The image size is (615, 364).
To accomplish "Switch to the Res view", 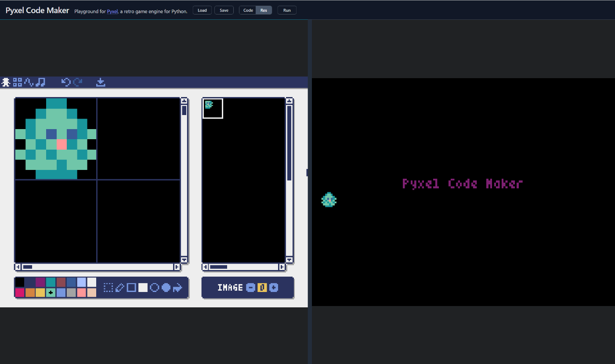I will pos(264,10).
